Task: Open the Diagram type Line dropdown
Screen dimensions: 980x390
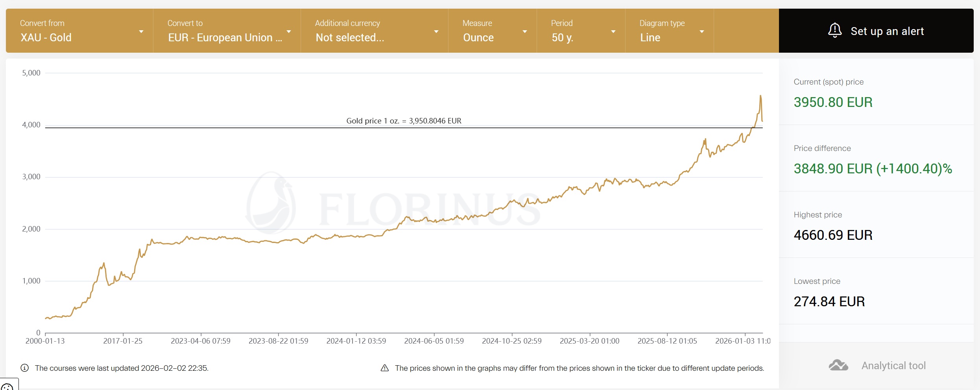Action: [670, 31]
